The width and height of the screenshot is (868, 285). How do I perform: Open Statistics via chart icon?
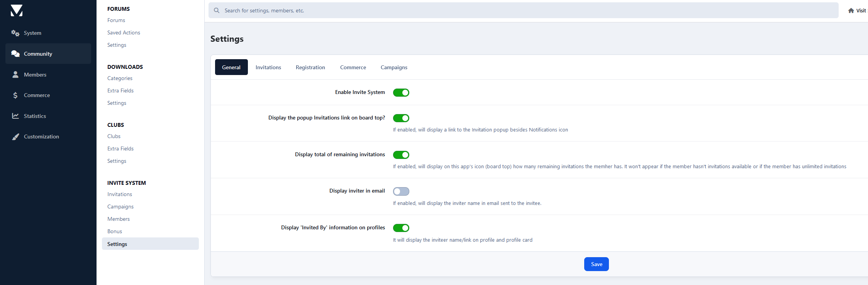pyautogui.click(x=15, y=116)
